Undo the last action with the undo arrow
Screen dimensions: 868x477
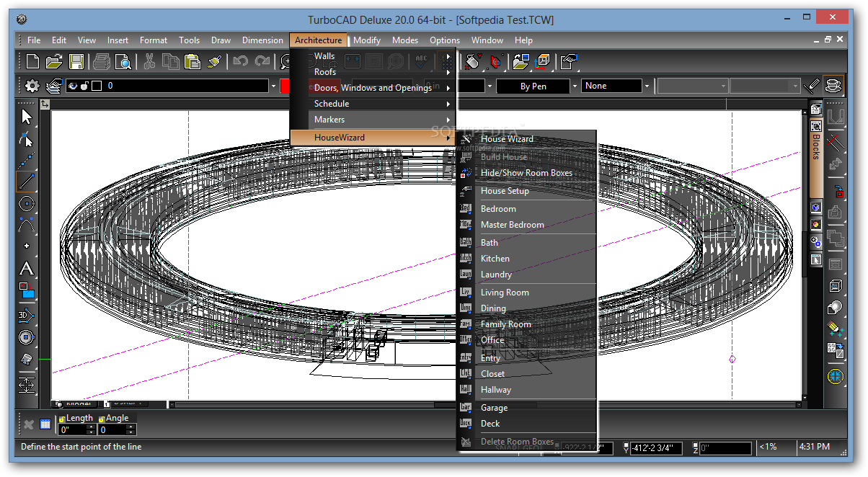241,62
